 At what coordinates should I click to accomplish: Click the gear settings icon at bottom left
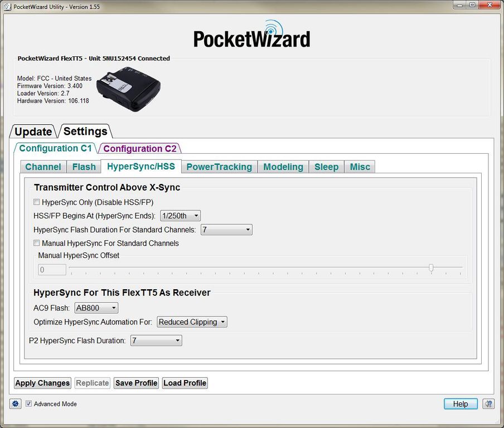pos(15,404)
